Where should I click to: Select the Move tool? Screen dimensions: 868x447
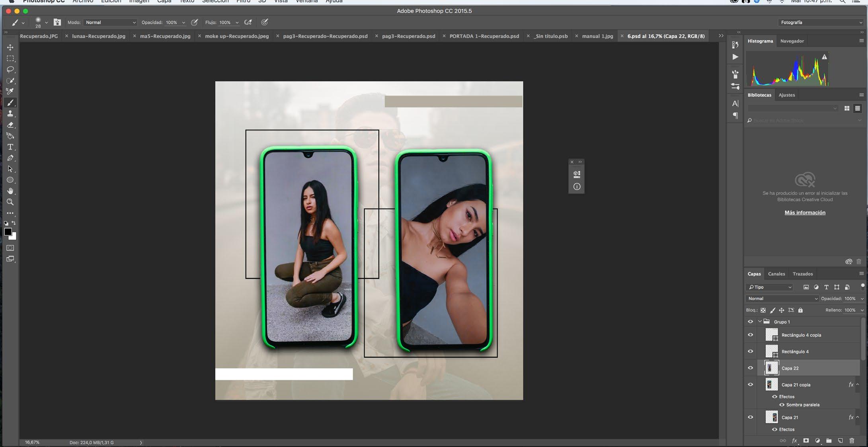point(10,47)
